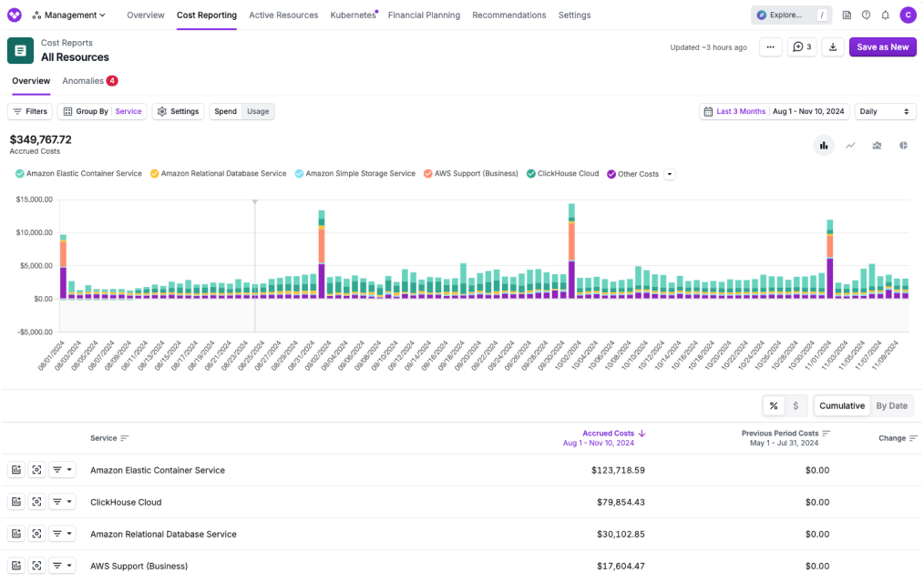Open filter dropdown for ClickHouse Cloud row
Screen dimensions: 924x583
pos(62,502)
